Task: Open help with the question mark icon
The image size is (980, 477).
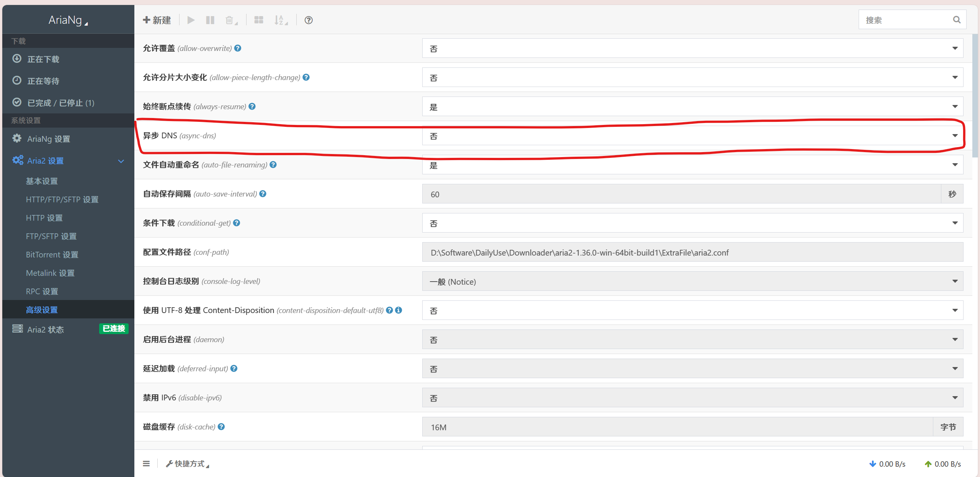Action: pyautogui.click(x=309, y=20)
